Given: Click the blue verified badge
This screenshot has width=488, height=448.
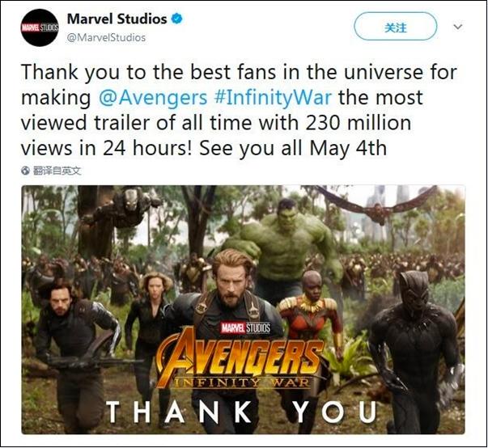Looking at the screenshot, I should (177, 19).
